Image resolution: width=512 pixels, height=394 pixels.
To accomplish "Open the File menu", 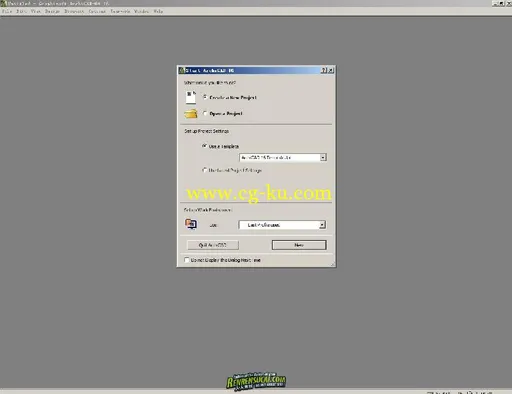I will point(7,11).
